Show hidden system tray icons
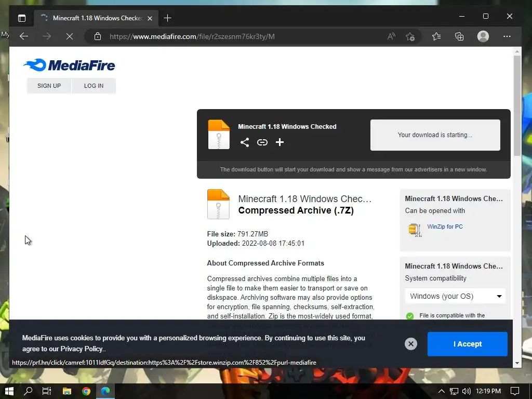Viewport: 532px width, 399px height. [441, 391]
